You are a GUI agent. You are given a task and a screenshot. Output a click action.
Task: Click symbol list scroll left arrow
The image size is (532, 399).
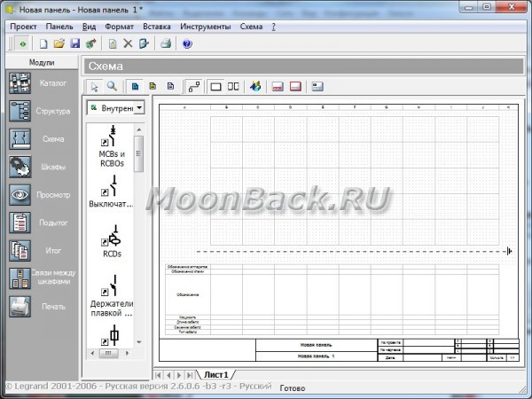click(x=92, y=353)
